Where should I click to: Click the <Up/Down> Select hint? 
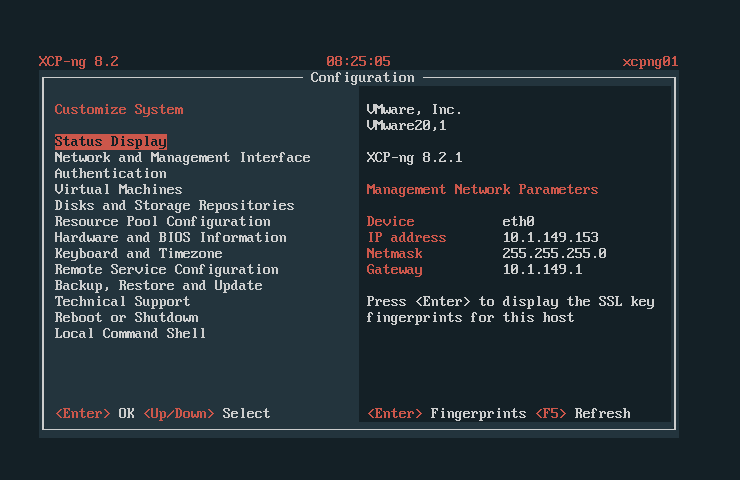pos(206,414)
